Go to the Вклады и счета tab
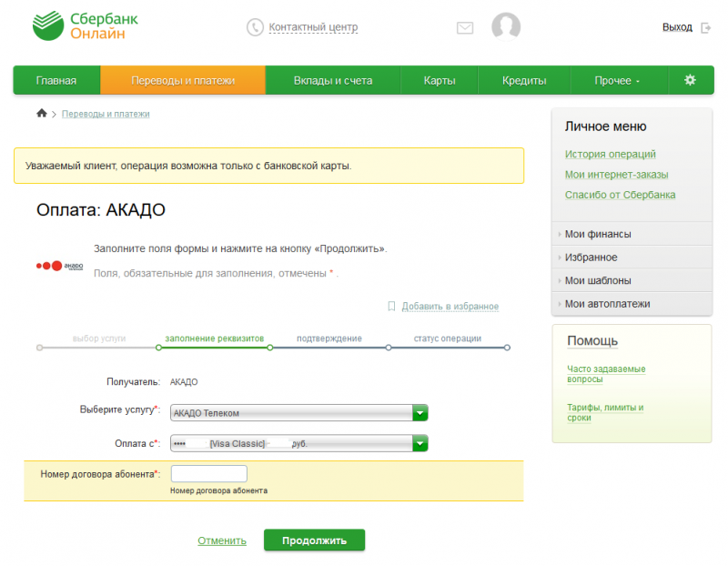728x566 pixels. click(333, 80)
